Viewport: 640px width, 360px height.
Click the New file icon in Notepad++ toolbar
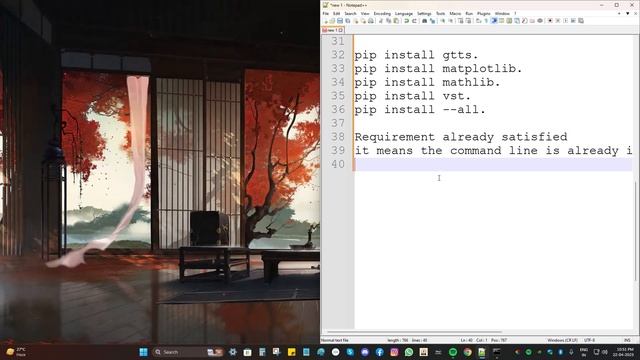326,21
